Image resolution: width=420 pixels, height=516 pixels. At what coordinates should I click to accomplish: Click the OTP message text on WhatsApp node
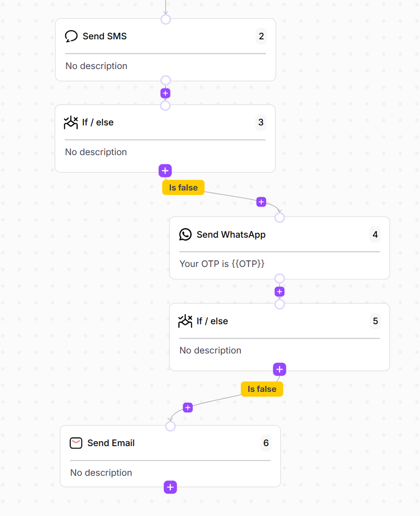(222, 263)
